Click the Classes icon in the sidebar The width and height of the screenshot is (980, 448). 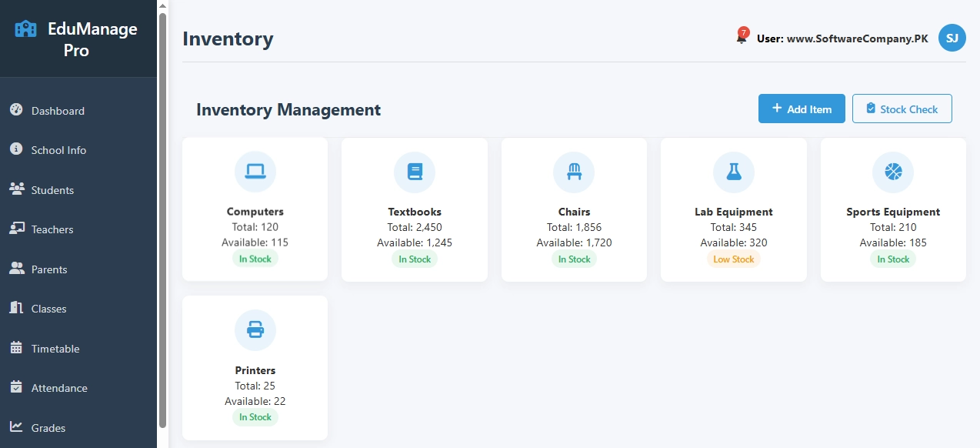coord(15,308)
